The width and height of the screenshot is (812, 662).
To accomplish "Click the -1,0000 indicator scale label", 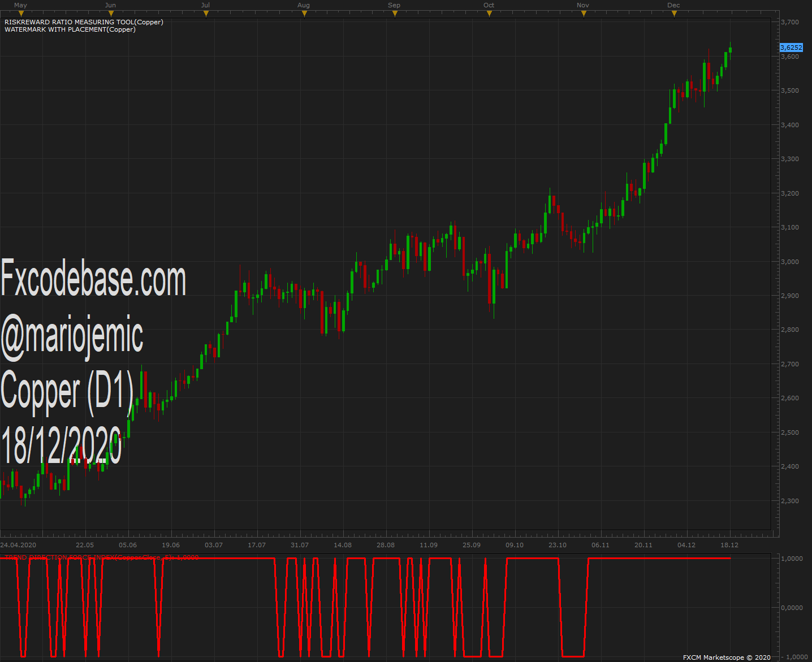I will (x=794, y=657).
